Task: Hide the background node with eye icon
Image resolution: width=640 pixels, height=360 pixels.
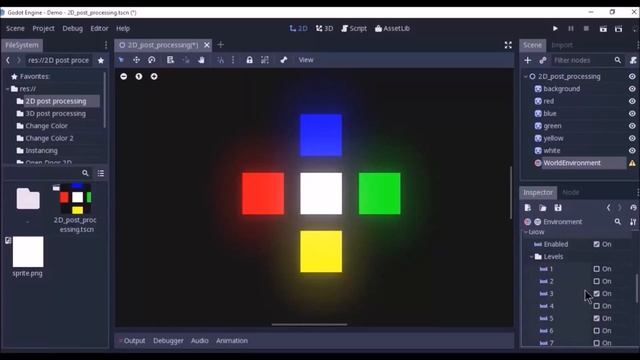Action: (632, 89)
